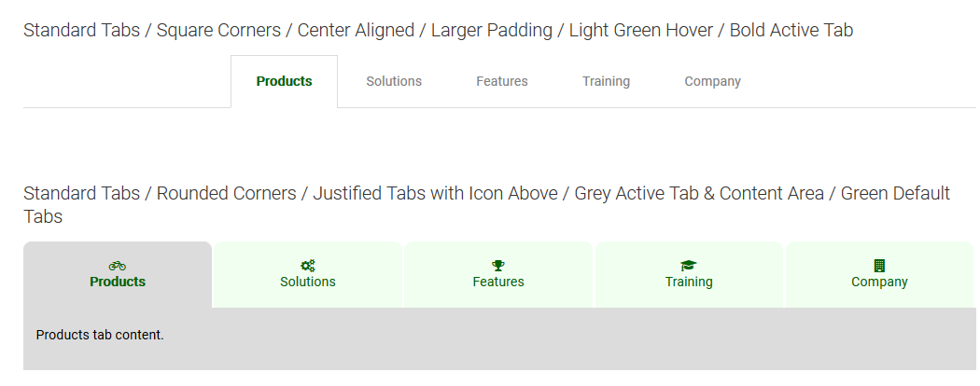Screen dimensions: 980x386
Task: Click the trophy icon above Features
Action: tap(498, 266)
